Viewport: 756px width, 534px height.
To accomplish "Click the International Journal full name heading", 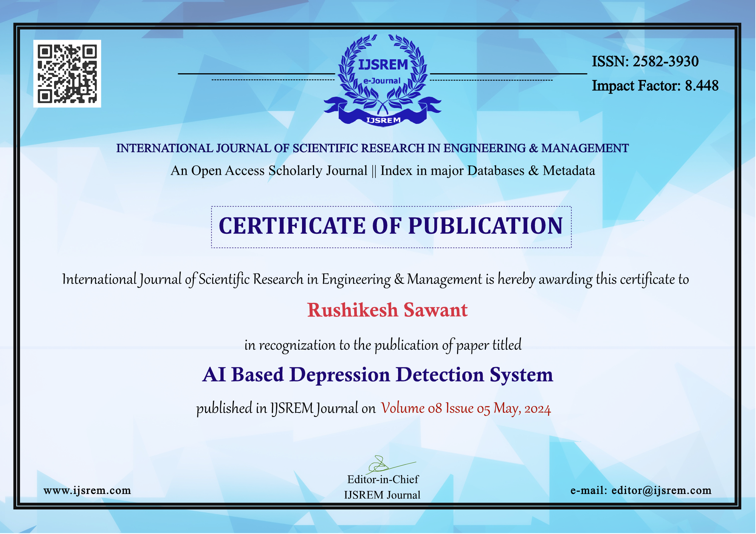I will (x=372, y=148).
